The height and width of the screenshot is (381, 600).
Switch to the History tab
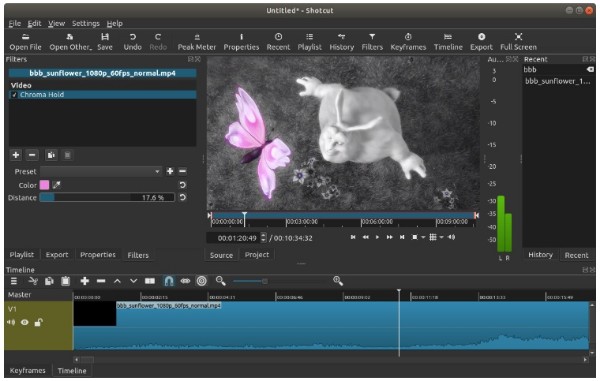tap(540, 255)
